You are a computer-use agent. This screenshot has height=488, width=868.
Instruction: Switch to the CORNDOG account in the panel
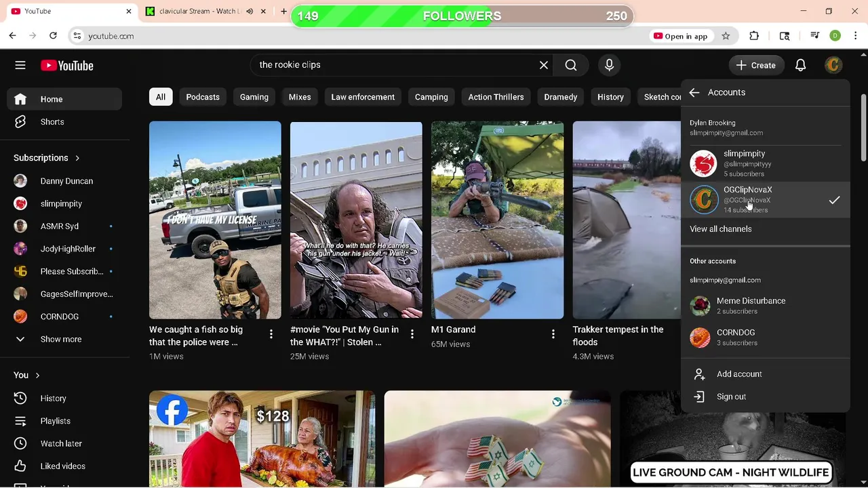[765, 338]
